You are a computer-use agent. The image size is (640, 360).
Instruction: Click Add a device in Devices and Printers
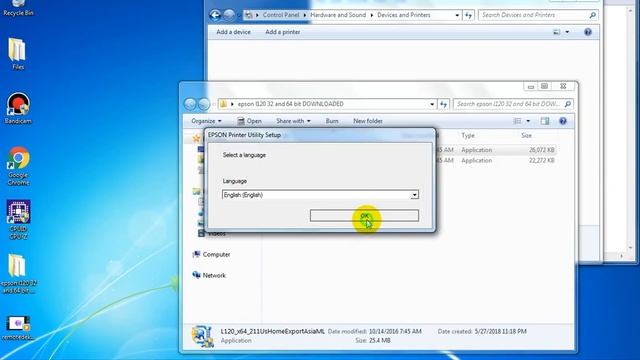tap(233, 32)
